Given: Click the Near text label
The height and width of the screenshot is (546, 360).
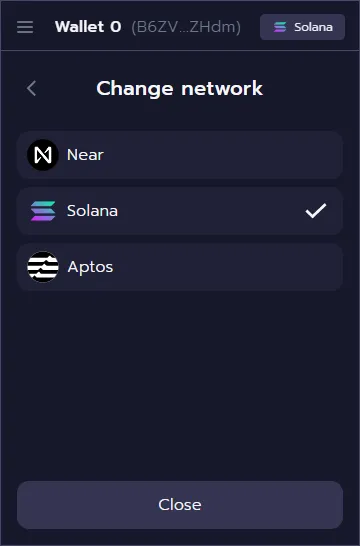Looking at the screenshot, I should (85, 155).
